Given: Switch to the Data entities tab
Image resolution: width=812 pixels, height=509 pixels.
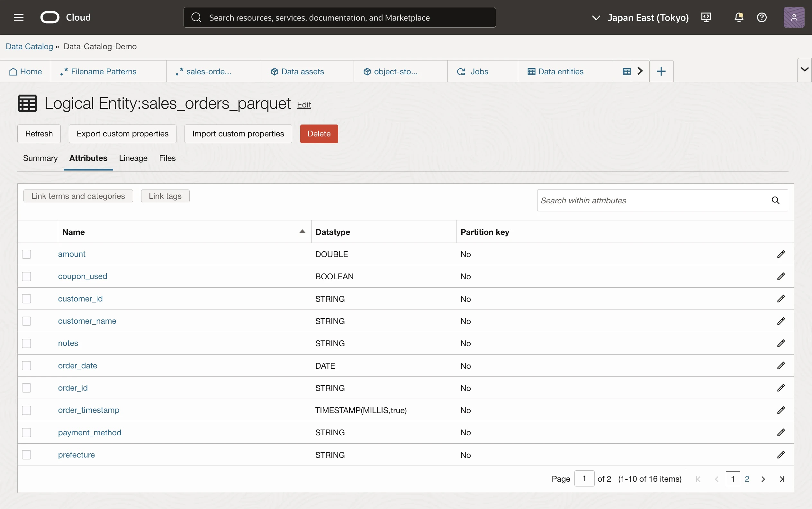Looking at the screenshot, I should (x=565, y=71).
